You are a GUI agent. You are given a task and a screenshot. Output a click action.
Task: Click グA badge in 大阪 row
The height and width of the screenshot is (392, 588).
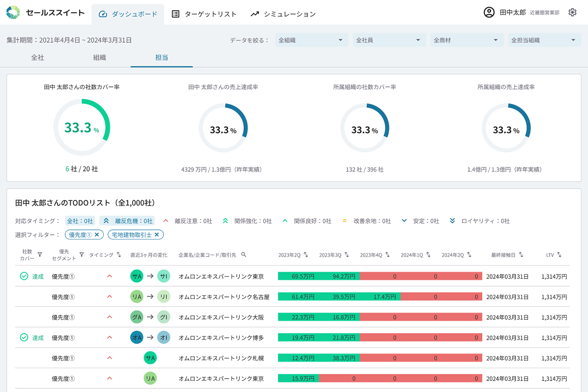click(136, 317)
